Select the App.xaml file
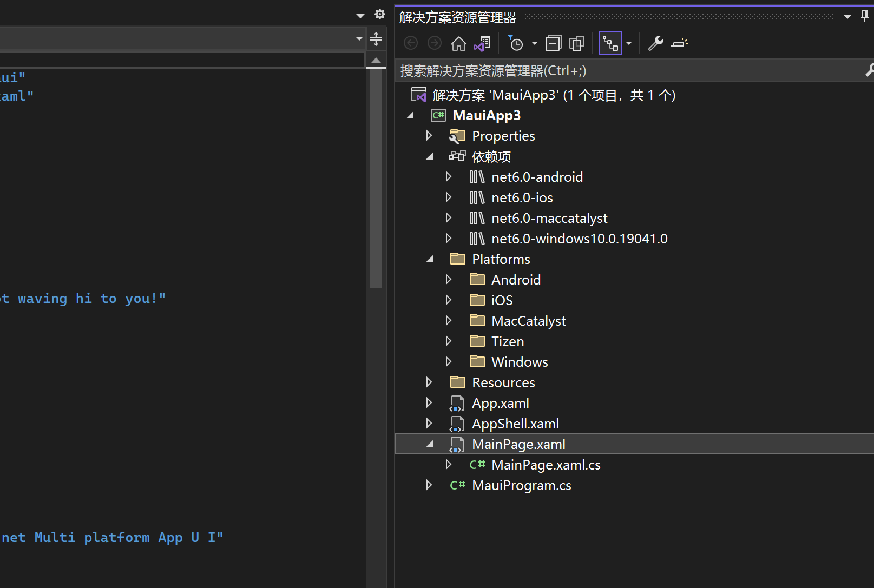This screenshot has height=588, width=874. point(501,403)
